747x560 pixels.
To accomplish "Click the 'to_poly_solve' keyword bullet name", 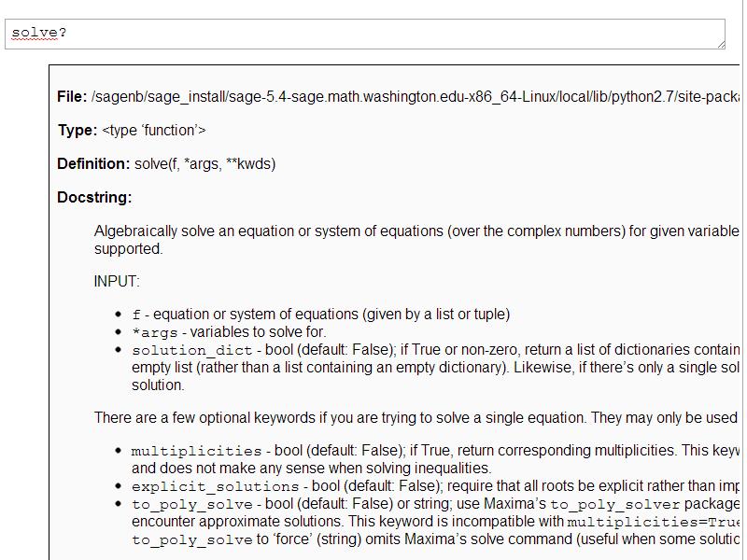I will pyautogui.click(x=191, y=505).
